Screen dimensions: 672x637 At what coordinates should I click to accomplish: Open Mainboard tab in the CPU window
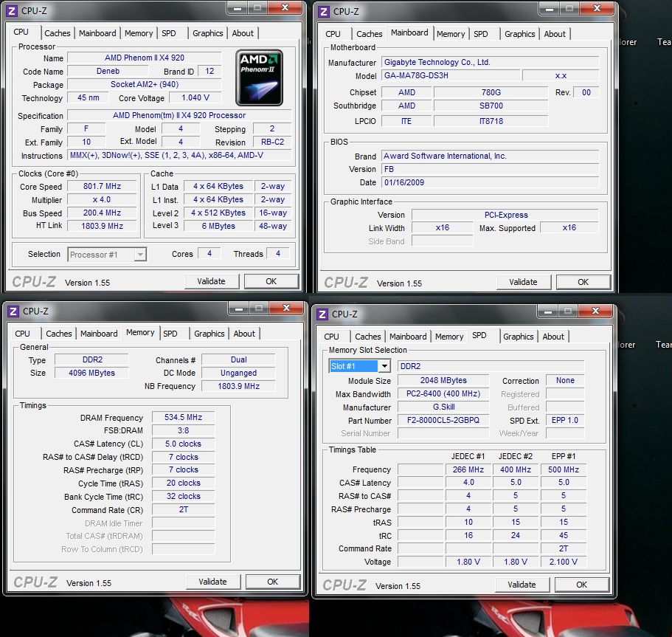pyautogui.click(x=97, y=33)
